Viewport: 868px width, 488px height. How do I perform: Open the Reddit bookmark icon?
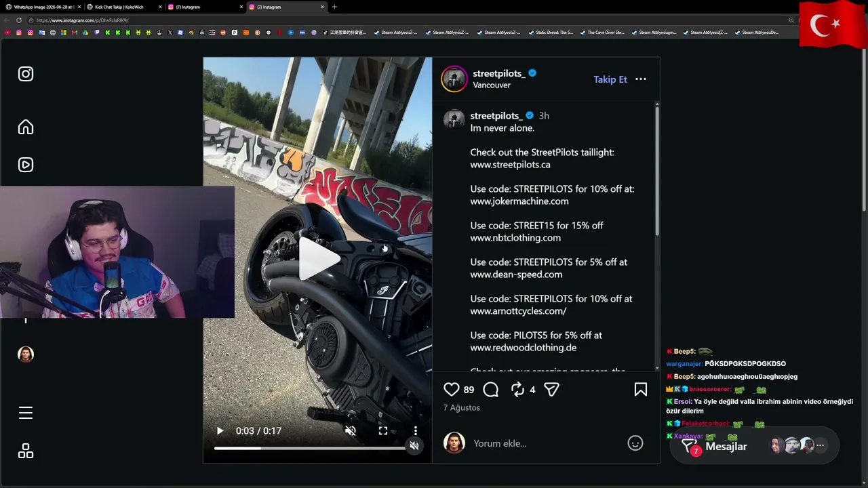tap(223, 33)
